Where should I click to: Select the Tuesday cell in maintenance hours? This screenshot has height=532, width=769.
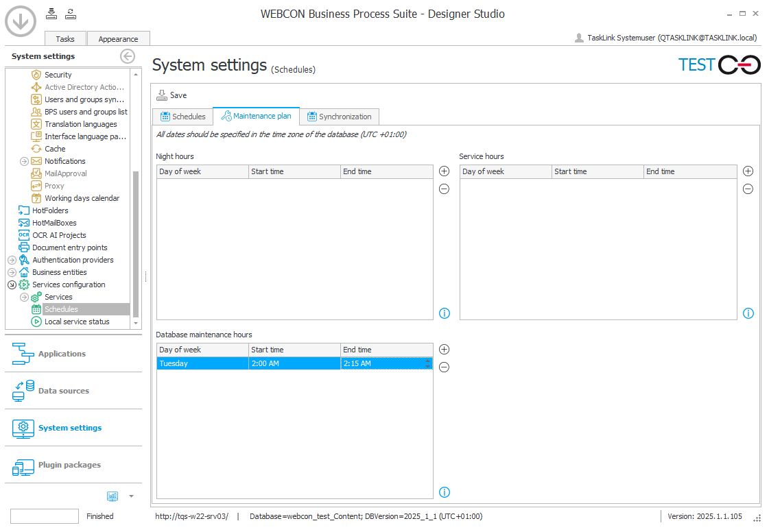[x=202, y=363]
